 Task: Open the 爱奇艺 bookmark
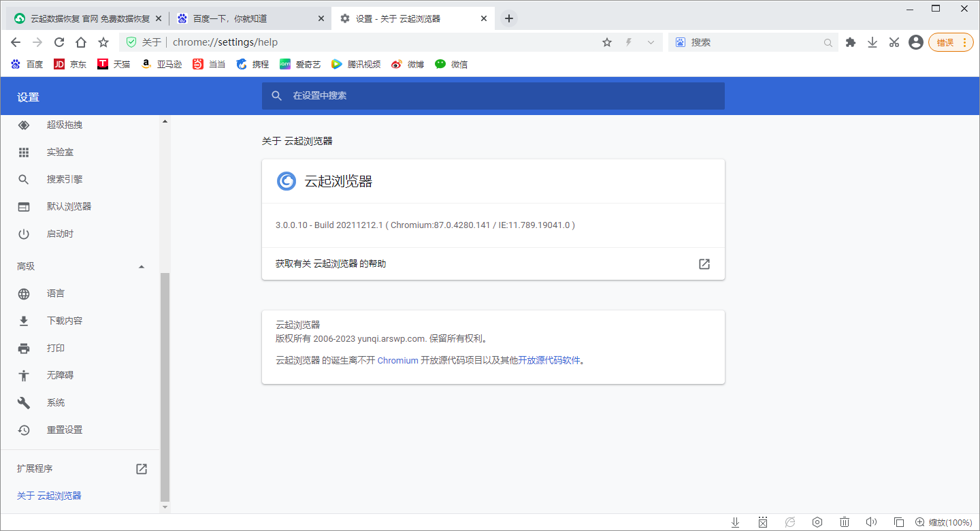[300, 64]
